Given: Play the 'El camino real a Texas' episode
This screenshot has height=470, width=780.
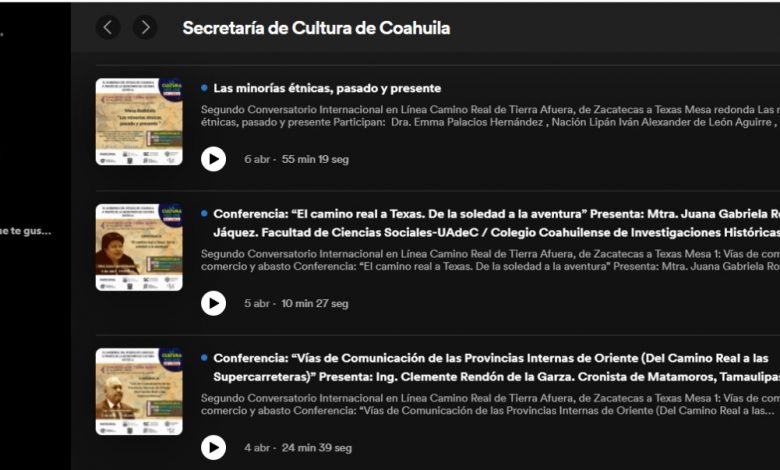Looking at the screenshot, I should point(213,303).
